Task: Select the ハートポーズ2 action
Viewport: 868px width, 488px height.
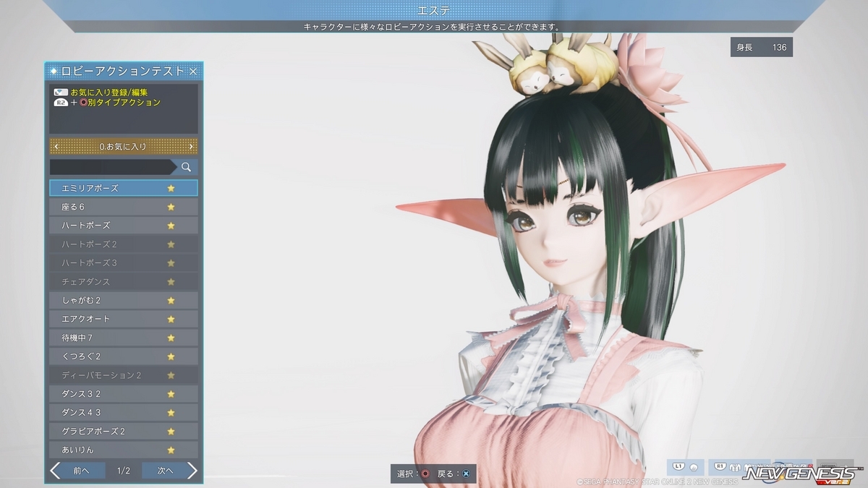Action: 124,244
